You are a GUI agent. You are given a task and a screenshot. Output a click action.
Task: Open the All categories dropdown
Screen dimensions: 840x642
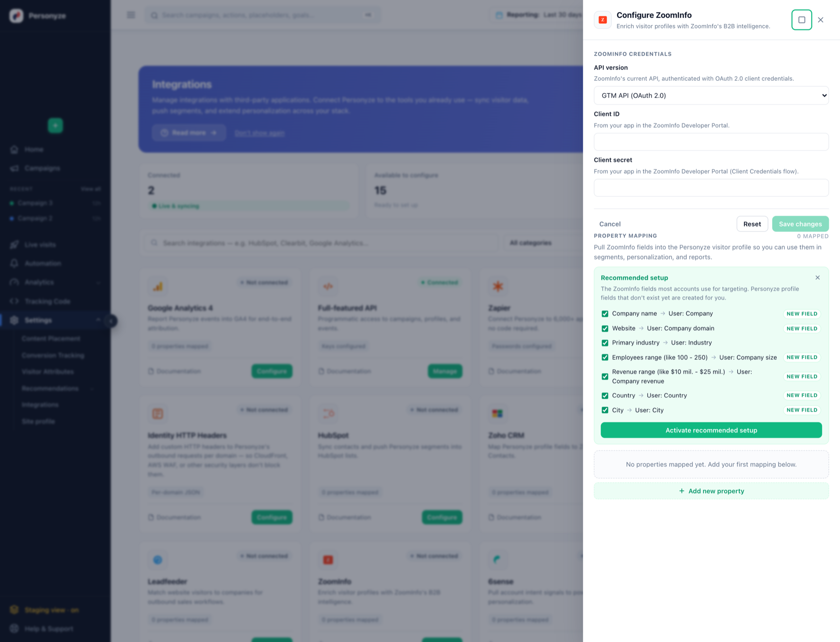543,243
